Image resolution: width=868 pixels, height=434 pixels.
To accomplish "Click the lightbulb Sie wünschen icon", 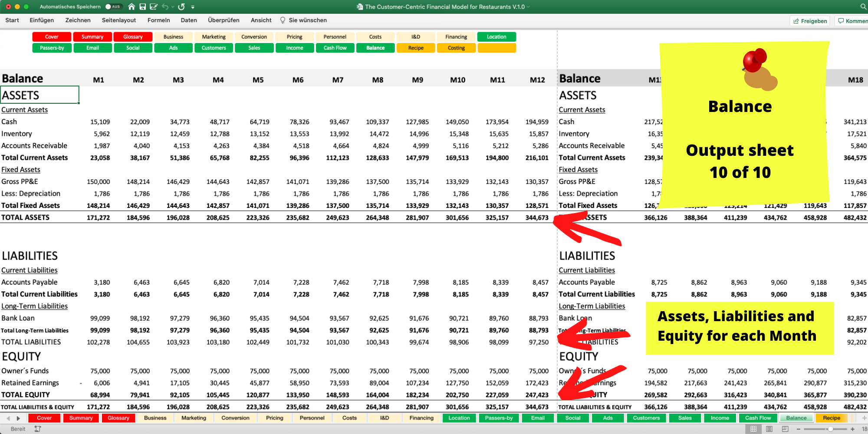I will point(283,20).
